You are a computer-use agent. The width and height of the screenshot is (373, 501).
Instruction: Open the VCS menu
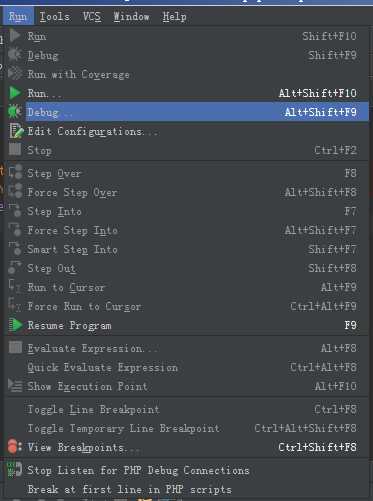[x=92, y=16]
